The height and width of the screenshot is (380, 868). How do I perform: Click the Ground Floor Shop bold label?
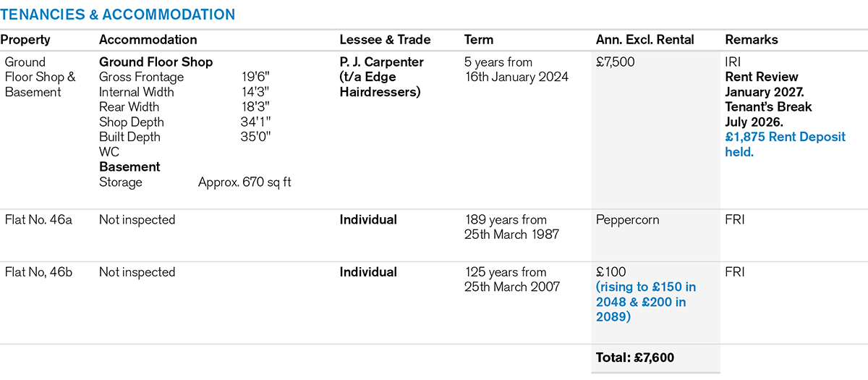point(156,62)
